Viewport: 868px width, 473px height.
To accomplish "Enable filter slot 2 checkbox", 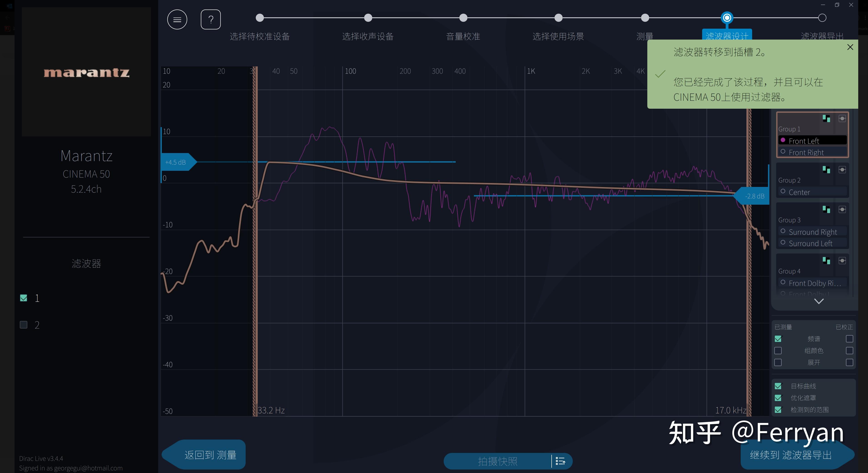I will [x=24, y=325].
